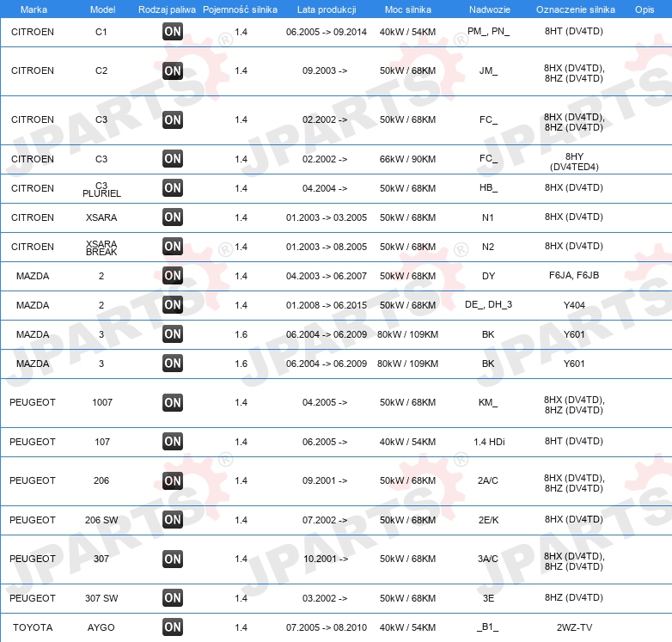Click the body code KM_

click(488, 402)
